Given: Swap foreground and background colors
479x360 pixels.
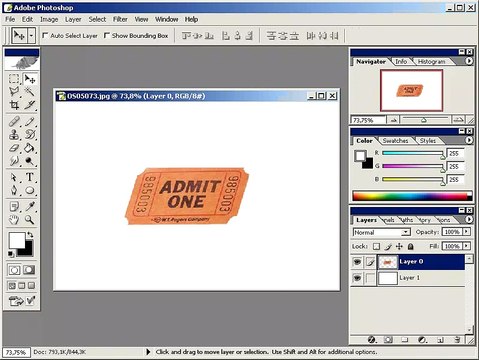Looking at the screenshot, I should [x=30, y=235].
